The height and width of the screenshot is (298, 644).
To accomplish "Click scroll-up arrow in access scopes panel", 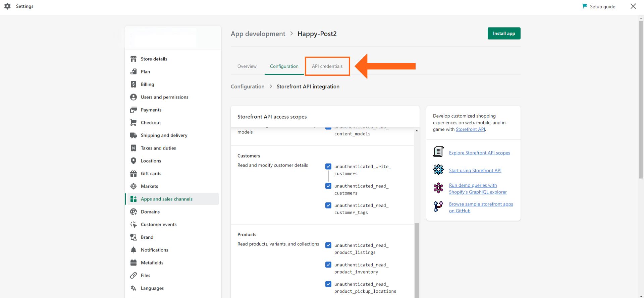I will click(x=417, y=131).
